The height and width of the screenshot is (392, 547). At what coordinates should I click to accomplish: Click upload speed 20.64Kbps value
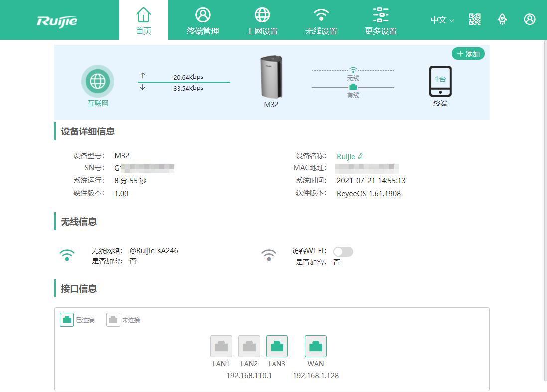coord(188,77)
